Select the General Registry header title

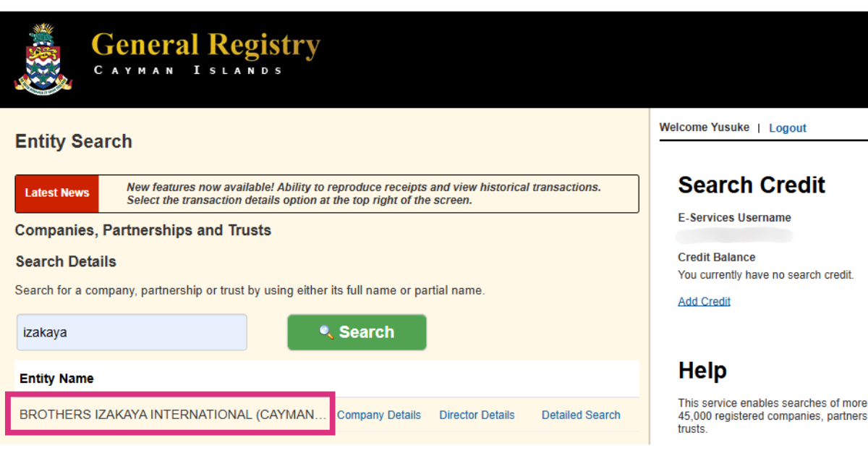[206, 45]
